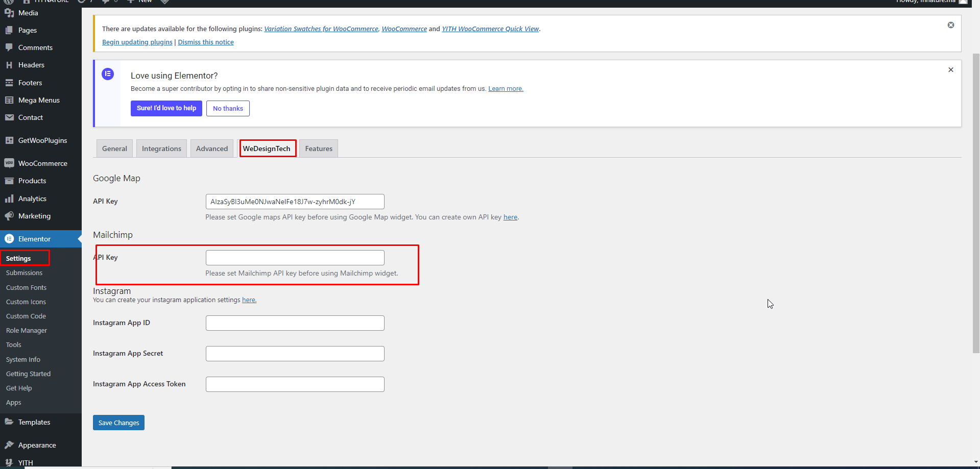The width and height of the screenshot is (980, 469).
Task: Open the Features tab
Action: [x=319, y=149]
